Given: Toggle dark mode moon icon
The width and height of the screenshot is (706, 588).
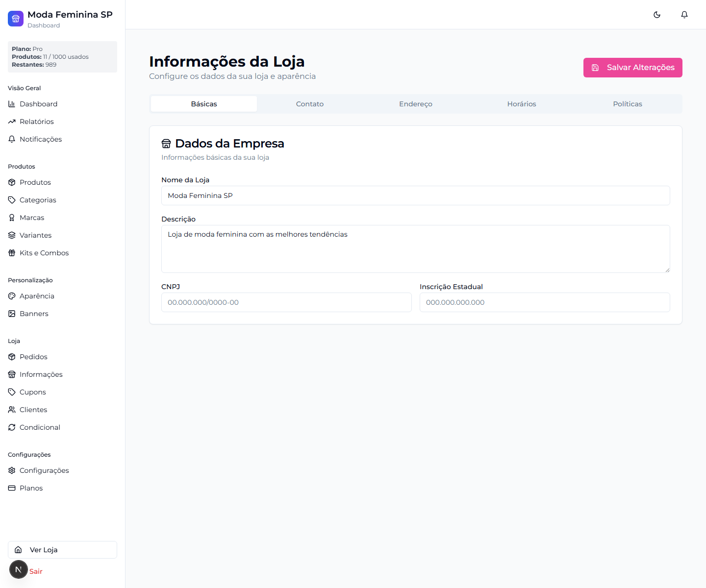Looking at the screenshot, I should 657,15.
